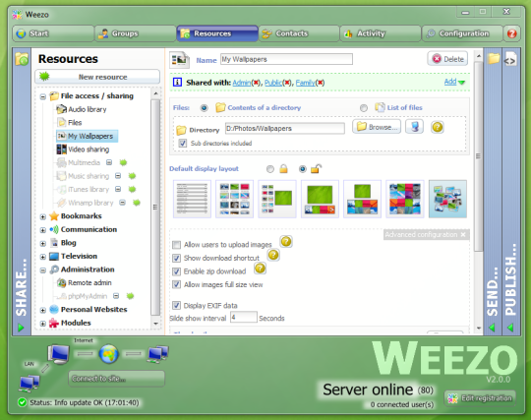Click the info icon beside Shared with

pos(177,83)
